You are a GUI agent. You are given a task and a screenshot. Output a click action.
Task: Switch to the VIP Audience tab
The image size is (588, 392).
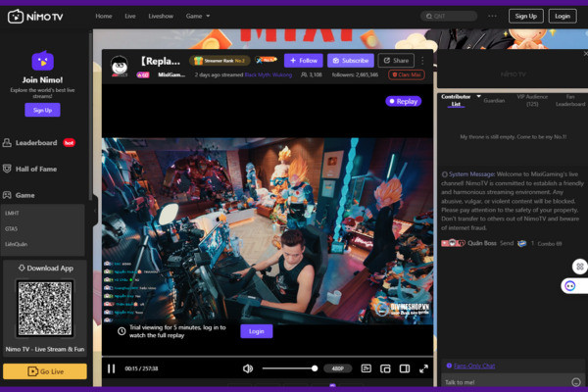point(532,100)
